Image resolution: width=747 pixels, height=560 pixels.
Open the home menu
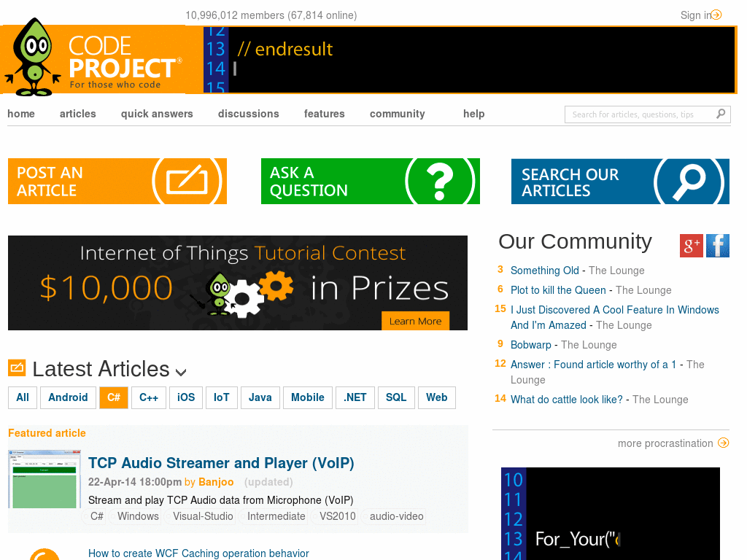(x=21, y=114)
